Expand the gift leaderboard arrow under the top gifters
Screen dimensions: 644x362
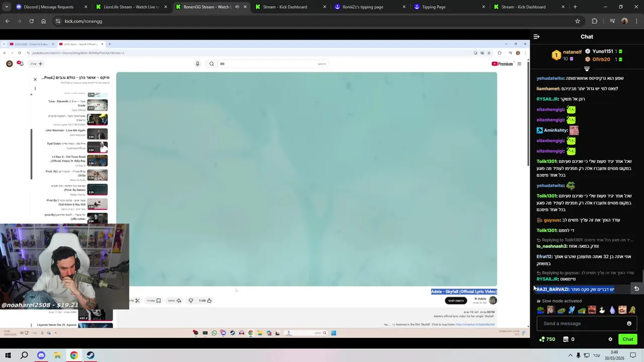(587, 69)
